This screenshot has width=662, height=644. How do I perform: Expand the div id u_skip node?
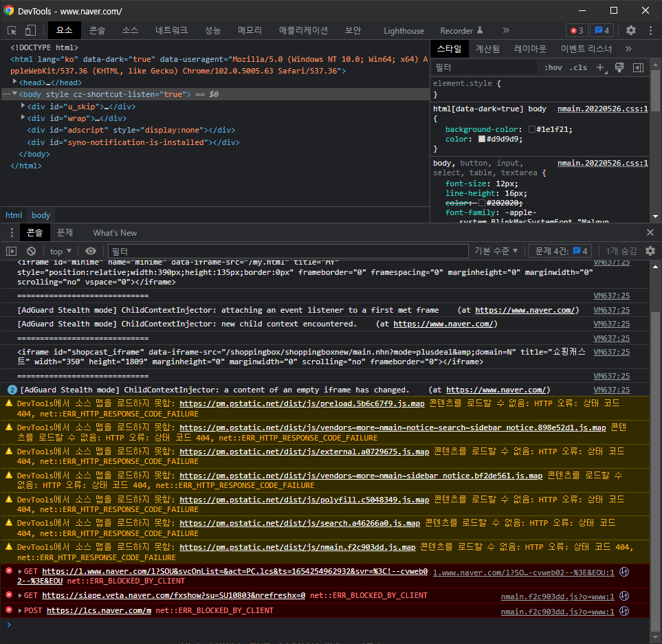tap(23, 106)
